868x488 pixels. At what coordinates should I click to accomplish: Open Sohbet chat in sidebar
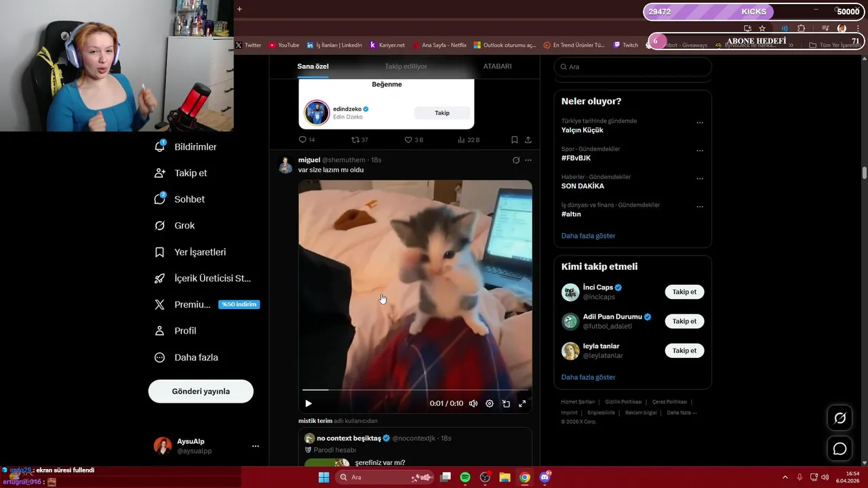(180, 199)
